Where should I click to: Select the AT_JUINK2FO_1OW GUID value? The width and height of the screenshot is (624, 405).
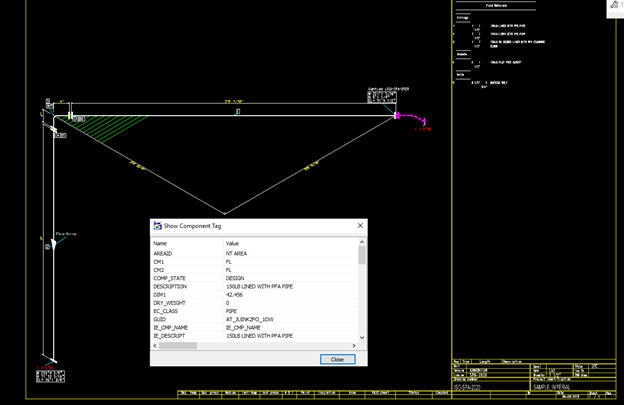tap(250, 319)
